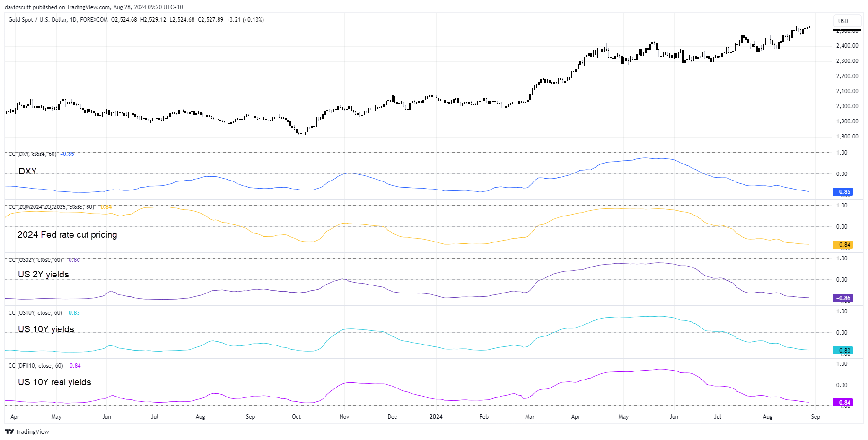
Task: Select the CC (US10Y, close, 60) indicator legend
Action: pos(35,313)
